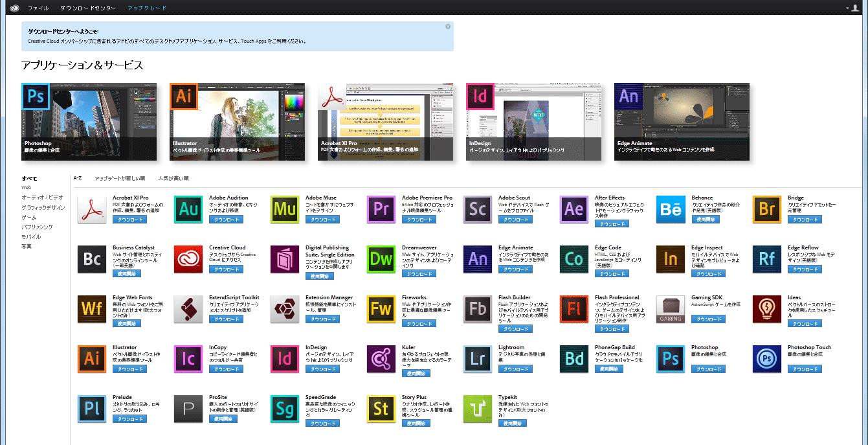
Task: Filter by オーディオ / ビデオ category
Action: tap(42, 197)
